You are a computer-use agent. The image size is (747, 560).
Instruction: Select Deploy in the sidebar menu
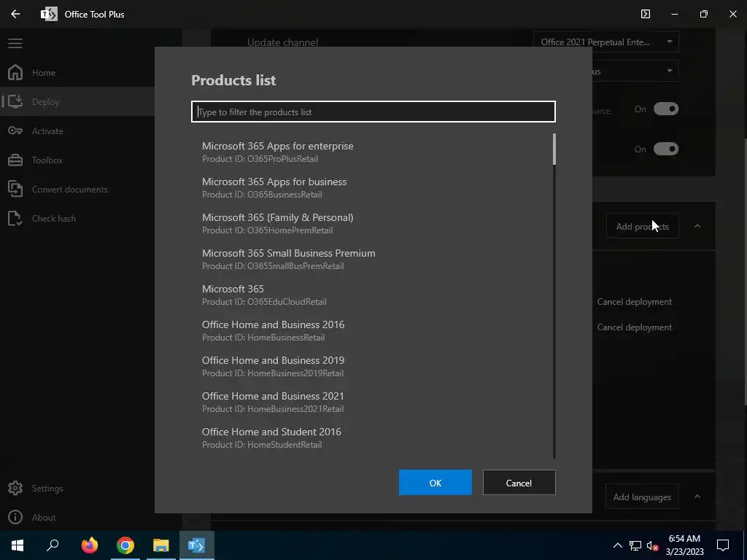pyautogui.click(x=46, y=102)
